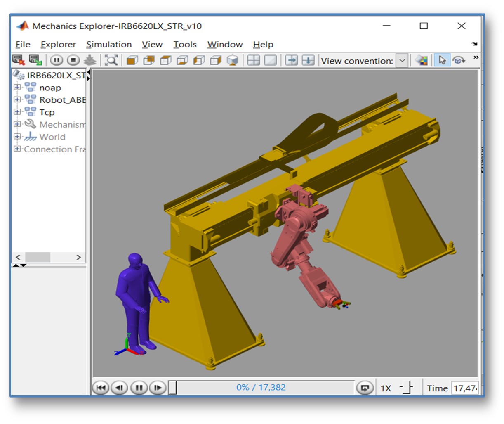Image resolution: width=504 pixels, height=424 pixels.
Task: Adjust the 1X playback speed slider
Action: pos(406,388)
